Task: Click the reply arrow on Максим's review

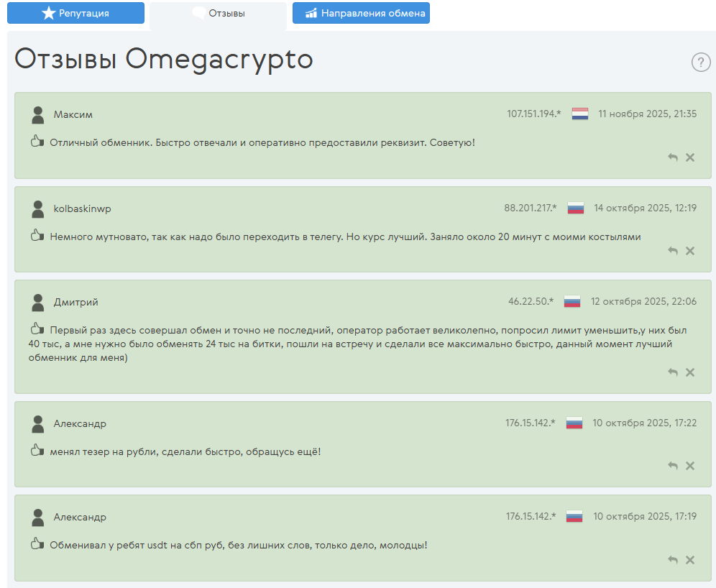Action: [x=673, y=157]
